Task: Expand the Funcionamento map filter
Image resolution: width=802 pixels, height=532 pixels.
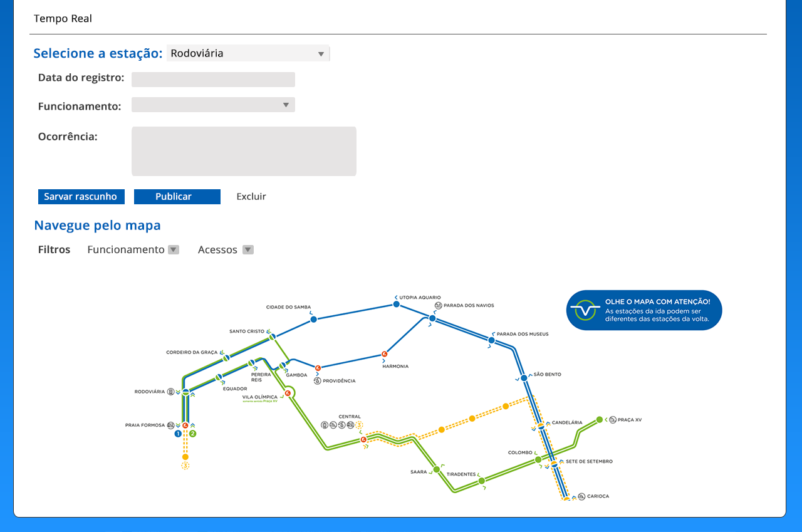Action: coord(174,249)
